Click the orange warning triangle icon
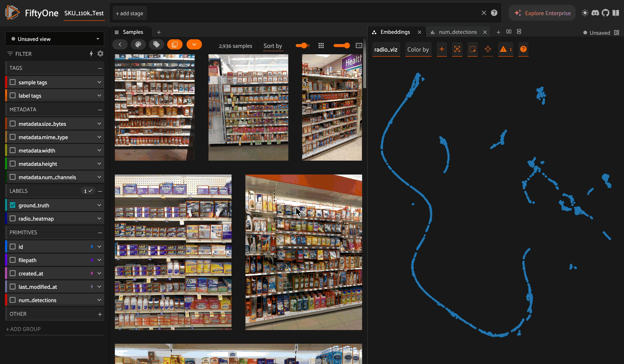Screen dimensions: 624x364 tap(503, 49)
